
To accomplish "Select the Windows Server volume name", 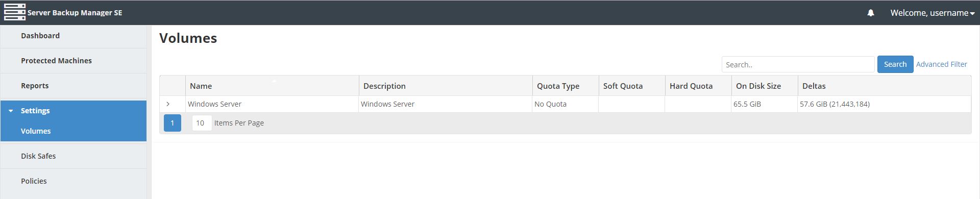I will point(214,104).
